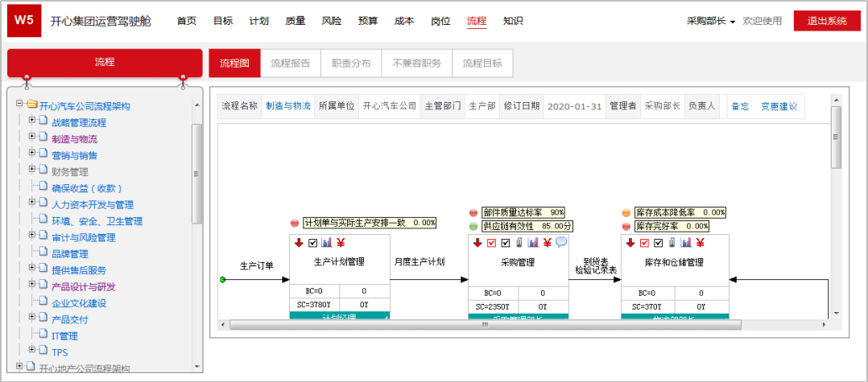Open the 采购部长 user dropdown
Image resolution: width=868 pixels, height=382 pixels.
click(711, 21)
